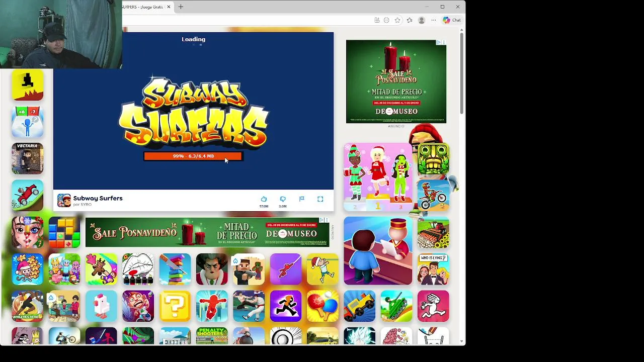Viewport: 644px width, 362px height.
Task: Open the favorites list icon
Action: [x=410, y=20]
